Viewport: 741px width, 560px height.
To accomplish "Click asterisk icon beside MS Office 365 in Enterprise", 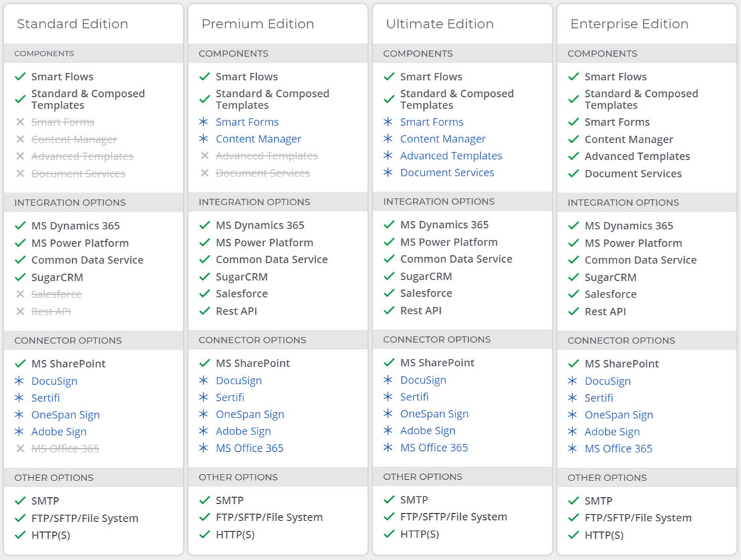I will [x=572, y=448].
